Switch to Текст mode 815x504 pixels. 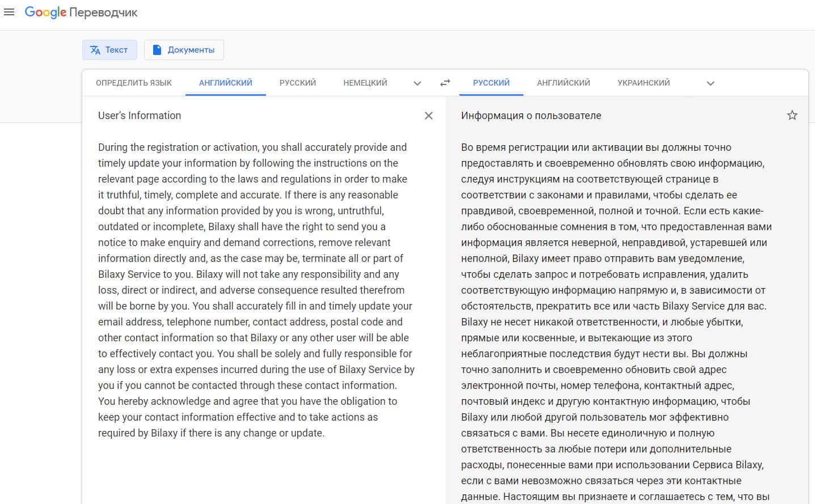pyautogui.click(x=109, y=50)
